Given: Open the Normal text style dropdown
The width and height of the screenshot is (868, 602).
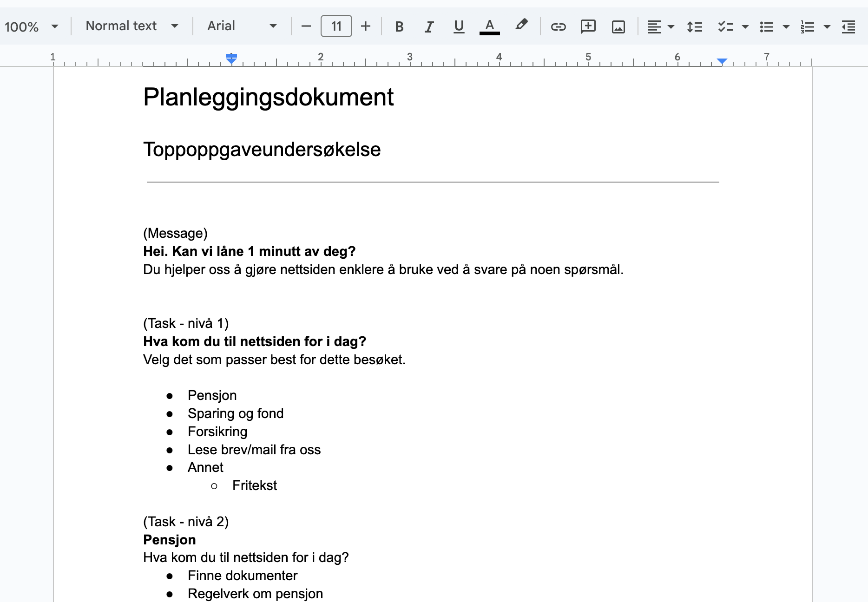Looking at the screenshot, I should coord(132,26).
